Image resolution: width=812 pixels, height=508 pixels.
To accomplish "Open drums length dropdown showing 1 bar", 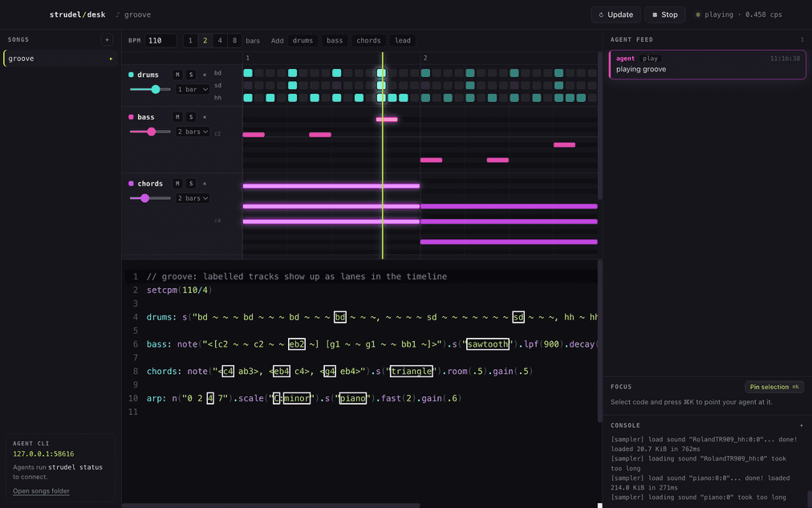I will [x=193, y=90].
